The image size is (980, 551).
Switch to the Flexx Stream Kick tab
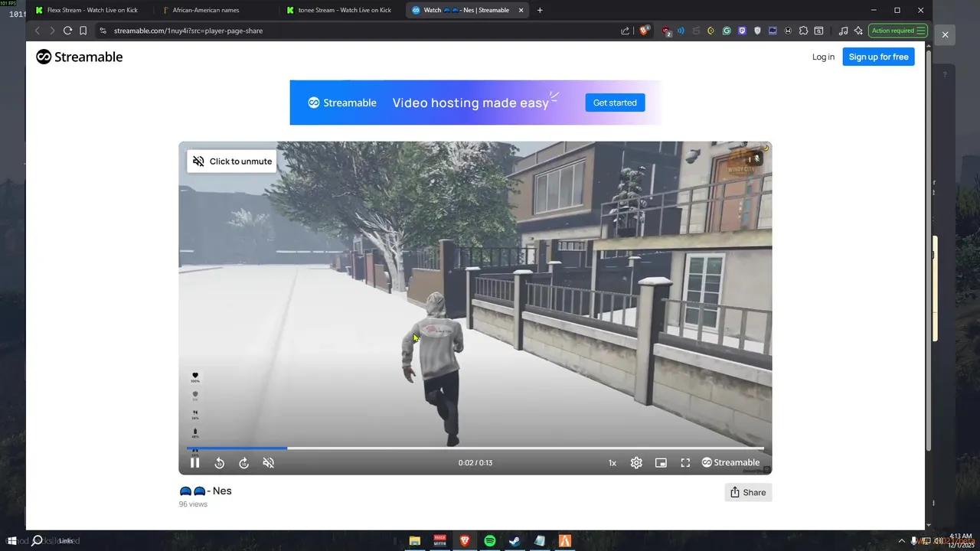[x=90, y=10]
